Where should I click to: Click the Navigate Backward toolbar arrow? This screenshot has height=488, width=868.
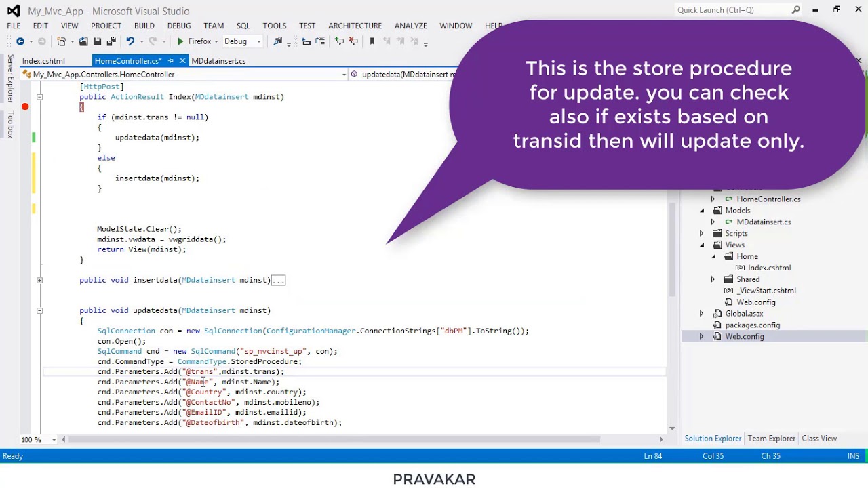(x=20, y=41)
